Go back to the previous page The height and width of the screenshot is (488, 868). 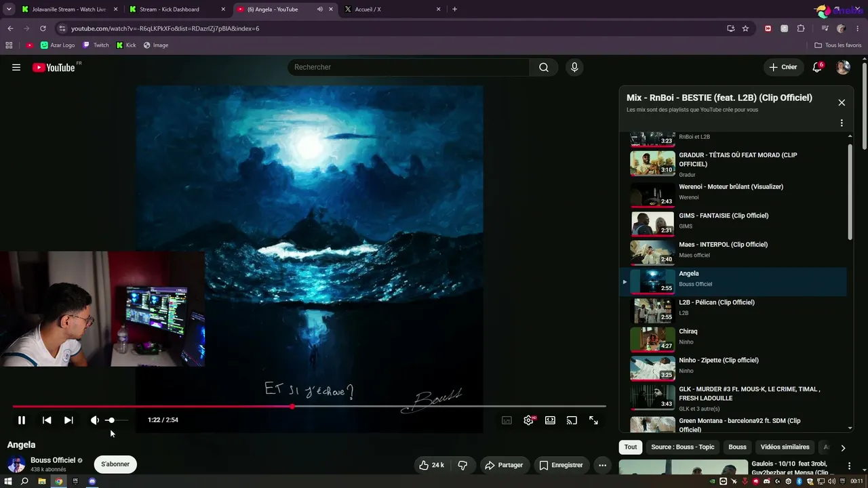[x=10, y=28]
